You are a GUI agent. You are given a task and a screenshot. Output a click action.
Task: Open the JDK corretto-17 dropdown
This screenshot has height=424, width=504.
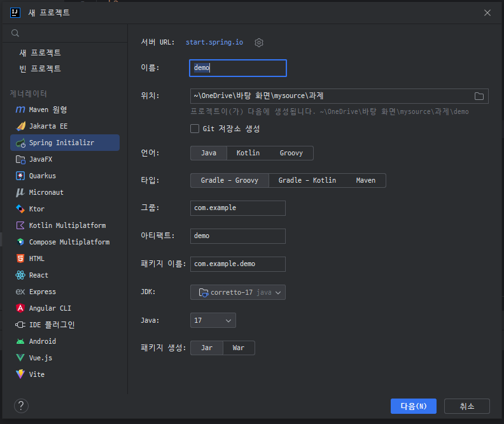click(238, 292)
